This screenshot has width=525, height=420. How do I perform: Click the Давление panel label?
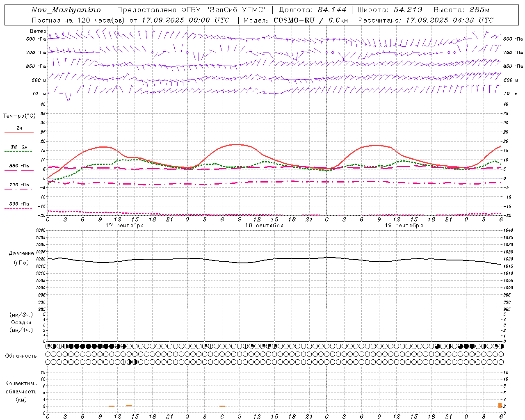coord(21,253)
